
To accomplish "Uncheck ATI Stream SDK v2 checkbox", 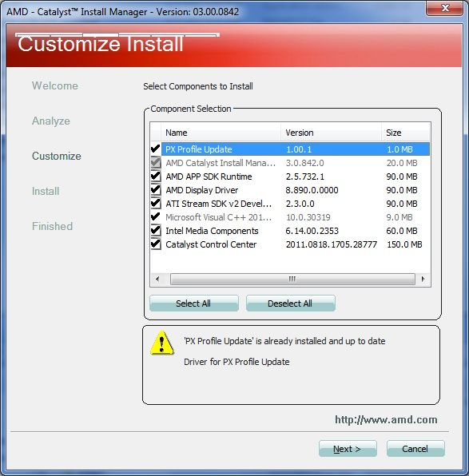I will coord(156,204).
